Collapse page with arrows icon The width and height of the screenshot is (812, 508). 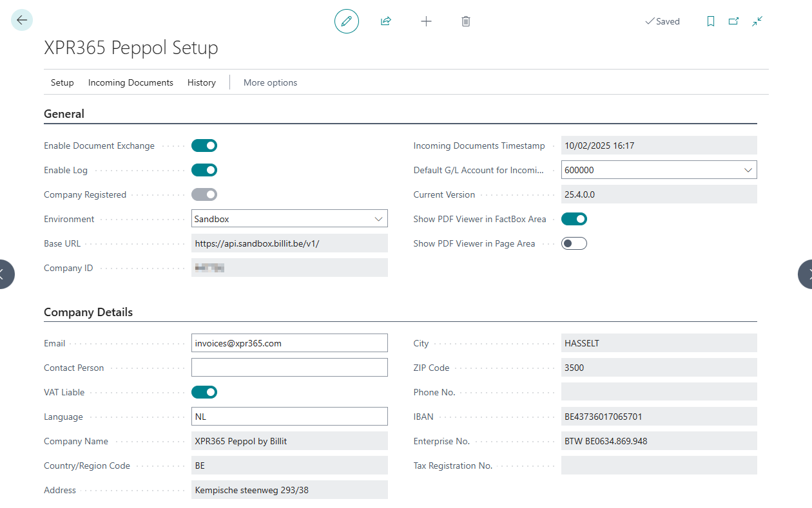coord(757,21)
